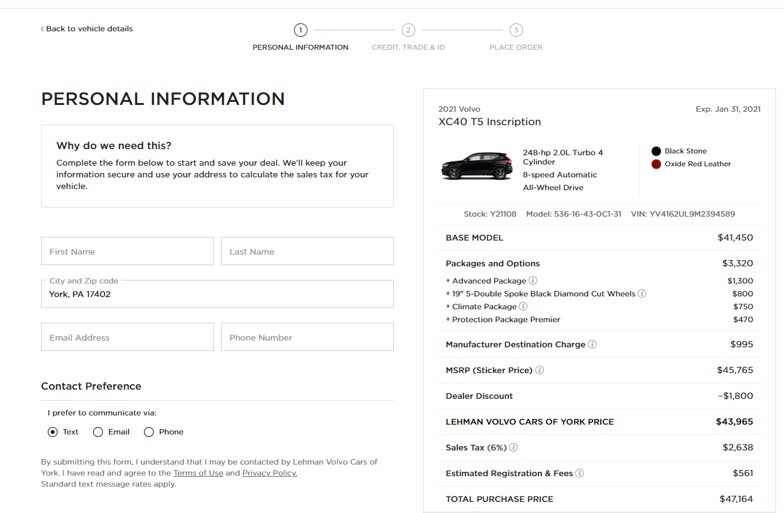Viewport: 784px width, 513px height.
Task: Select the Email contact preference
Action: 98,432
